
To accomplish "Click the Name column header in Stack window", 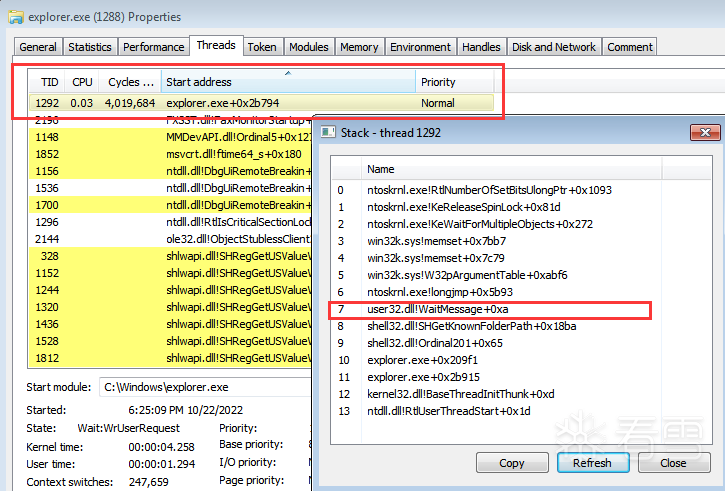I will tap(511, 169).
